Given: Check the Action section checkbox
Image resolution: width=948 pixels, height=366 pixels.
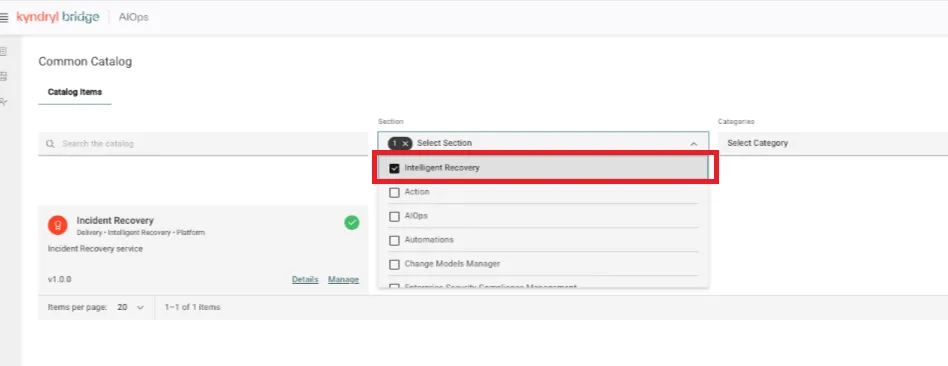Looking at the screenshot, I should tap(394, 192).
